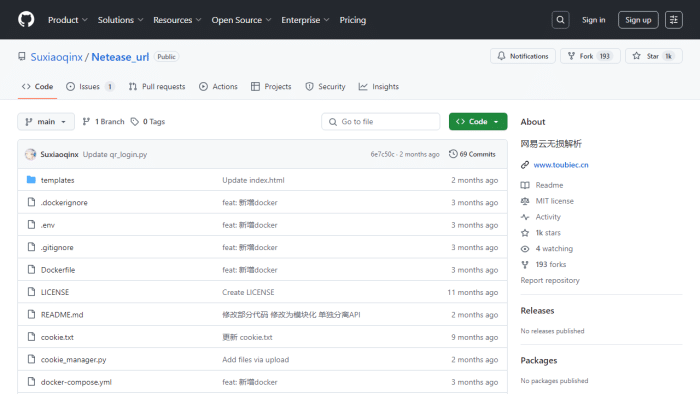This screenshot has height=394, width=700.
Task: Open the GitHub home logo
Action: pyautogui.click(x=26, y=20)
